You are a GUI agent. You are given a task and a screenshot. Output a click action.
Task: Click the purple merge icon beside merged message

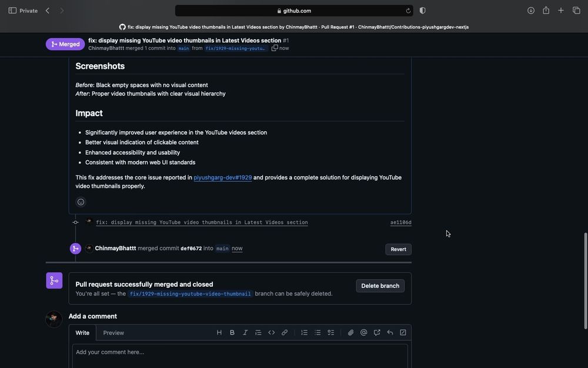(54, 280)
